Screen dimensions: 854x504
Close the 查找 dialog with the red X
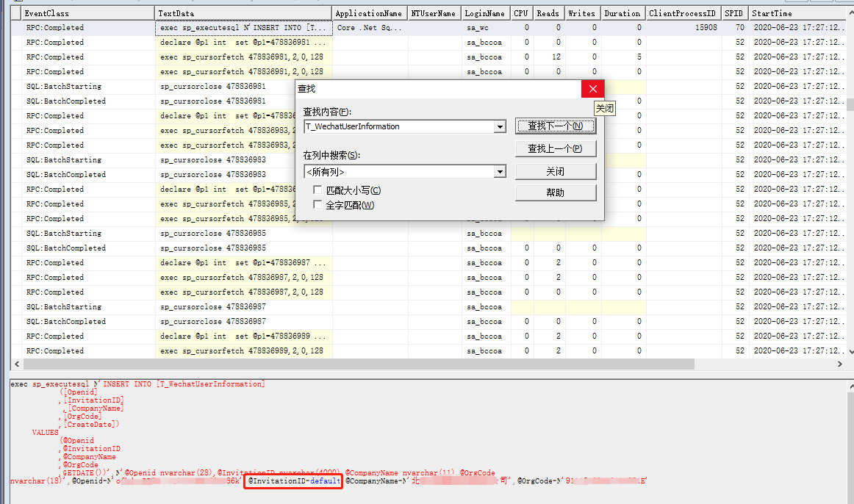point(592,88)
